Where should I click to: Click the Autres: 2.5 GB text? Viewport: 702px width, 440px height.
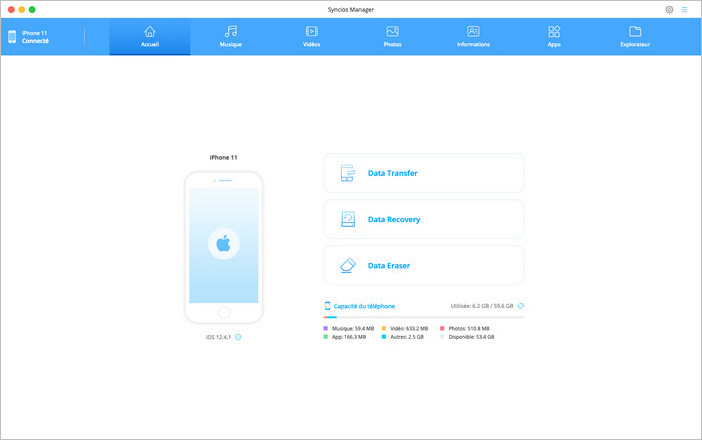pyautogui.click(x=407, y=337)
